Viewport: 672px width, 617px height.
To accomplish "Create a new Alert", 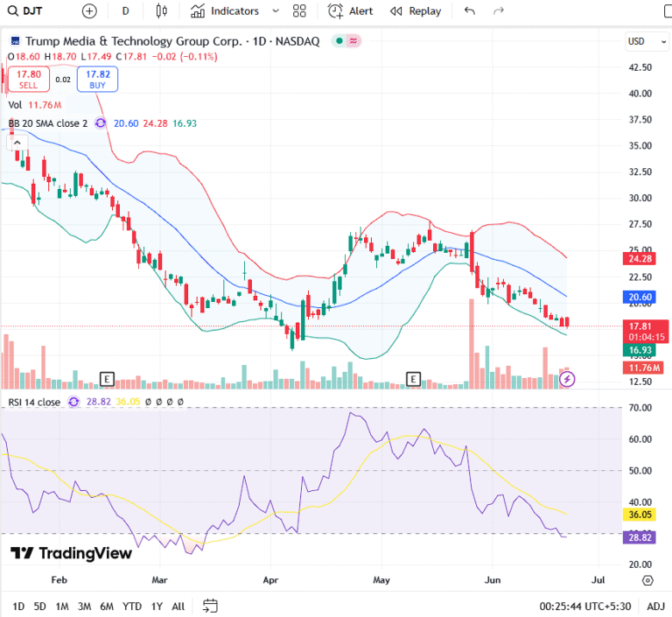I will (x=351, y=11).
